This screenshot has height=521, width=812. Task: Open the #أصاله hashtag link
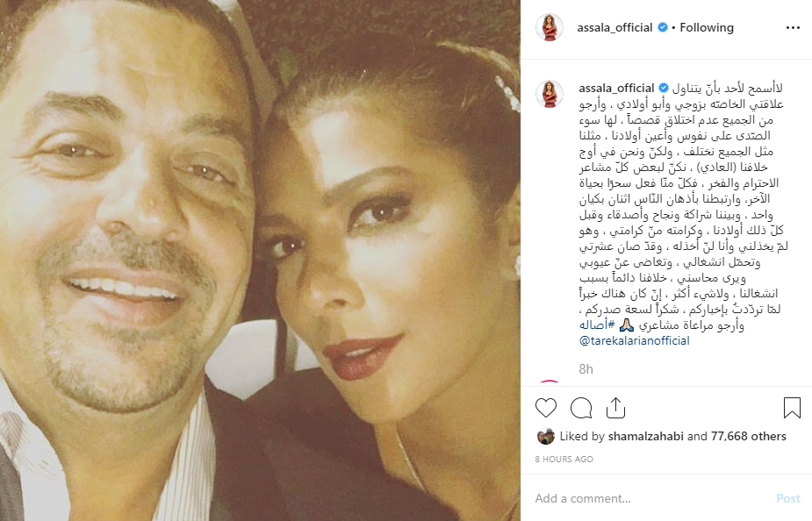coord(597,325)
